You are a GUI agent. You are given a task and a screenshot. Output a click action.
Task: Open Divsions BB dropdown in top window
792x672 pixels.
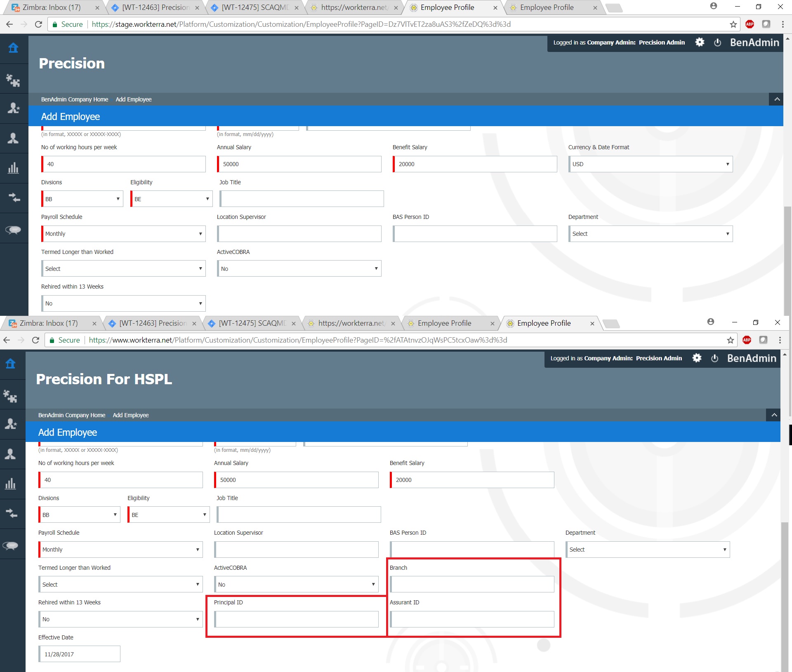(x=82, y=199)
